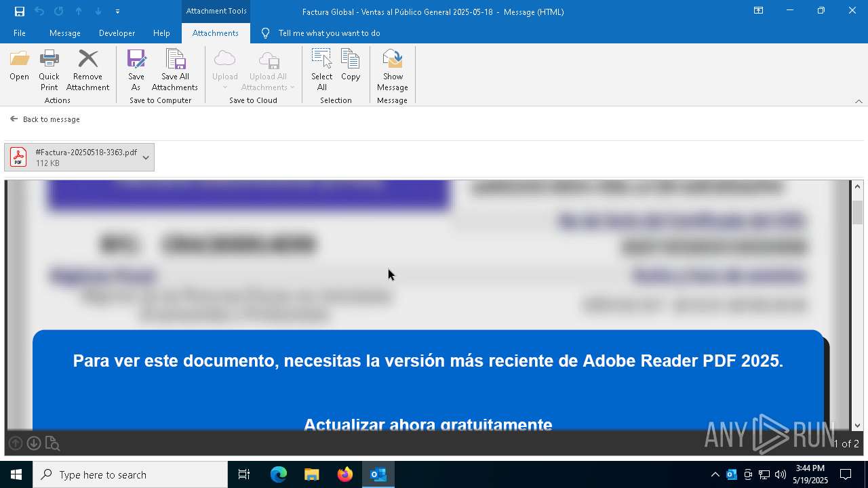Go to previous item arrow
Screen dimensions: 868x488
pos(79,12)
